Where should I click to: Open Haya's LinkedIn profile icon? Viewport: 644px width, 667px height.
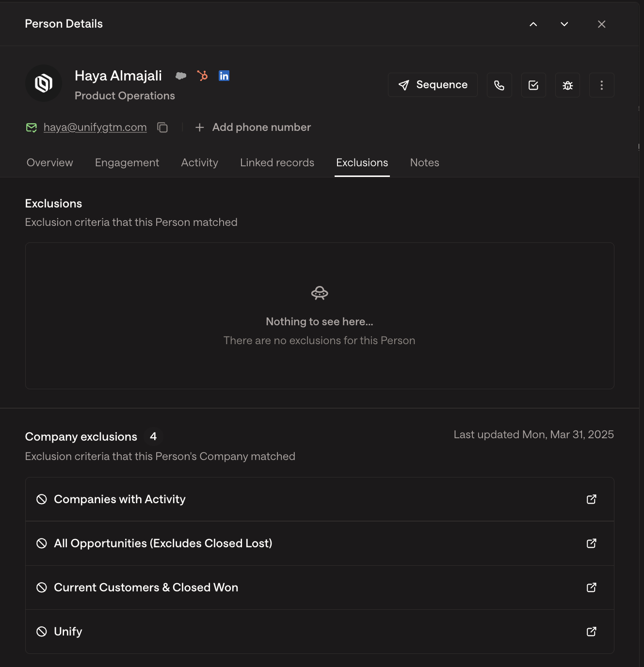click(224, 76)
